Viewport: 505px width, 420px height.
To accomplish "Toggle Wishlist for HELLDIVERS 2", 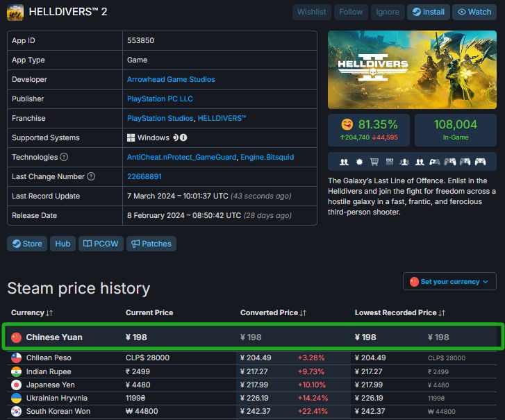I will click(x=311, y=12).
